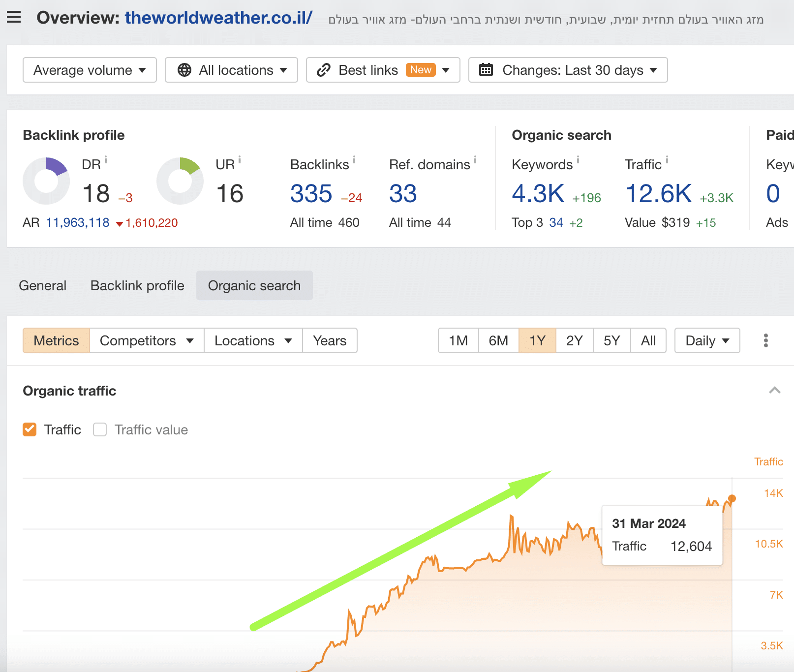The width and height of the screenshot is (794, 672).
Task: Click the Traffic info icon
Action: pos(667,160)
